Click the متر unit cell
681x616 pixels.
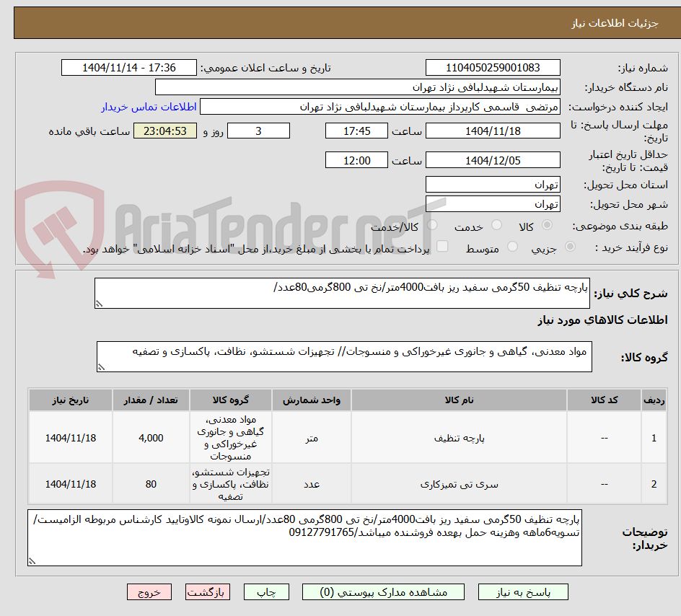click(x=312, y=438)
